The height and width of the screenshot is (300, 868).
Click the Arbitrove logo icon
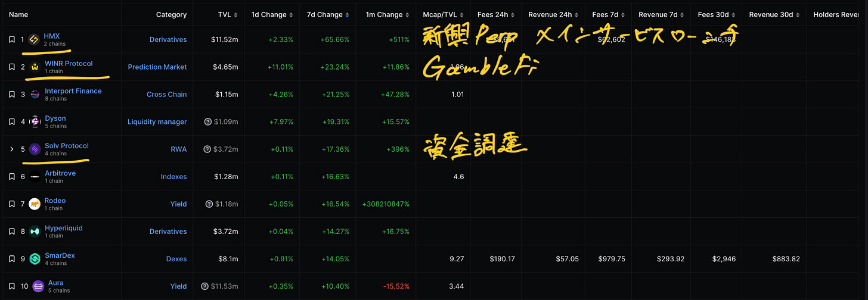pos(35,177)
